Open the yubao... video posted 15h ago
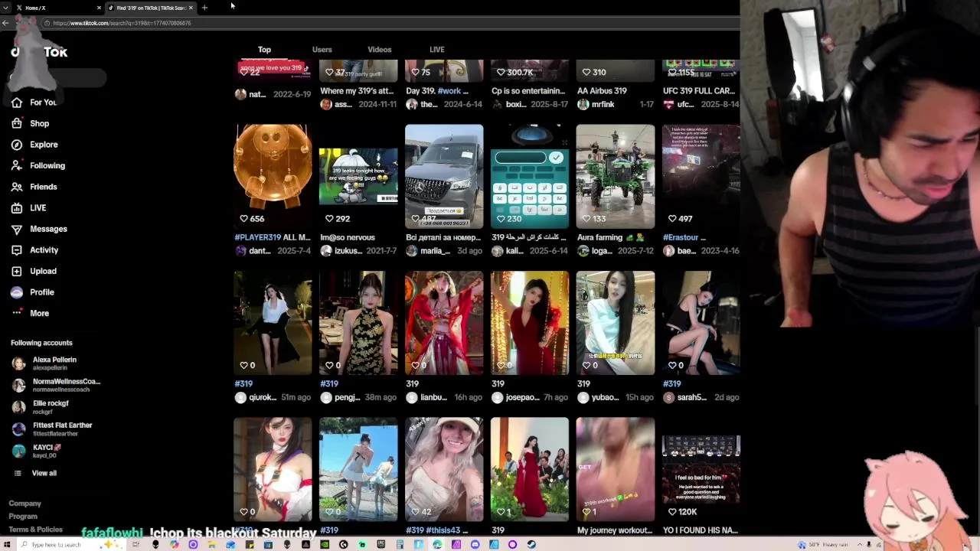980x551 pixels. [616, 323]
